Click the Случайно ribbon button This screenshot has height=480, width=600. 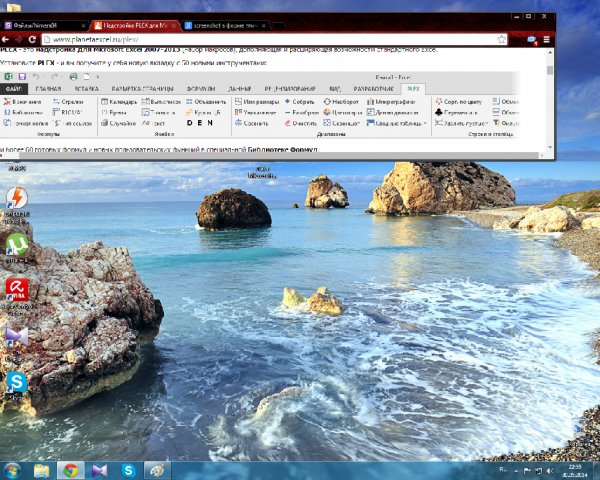[119, 123]
